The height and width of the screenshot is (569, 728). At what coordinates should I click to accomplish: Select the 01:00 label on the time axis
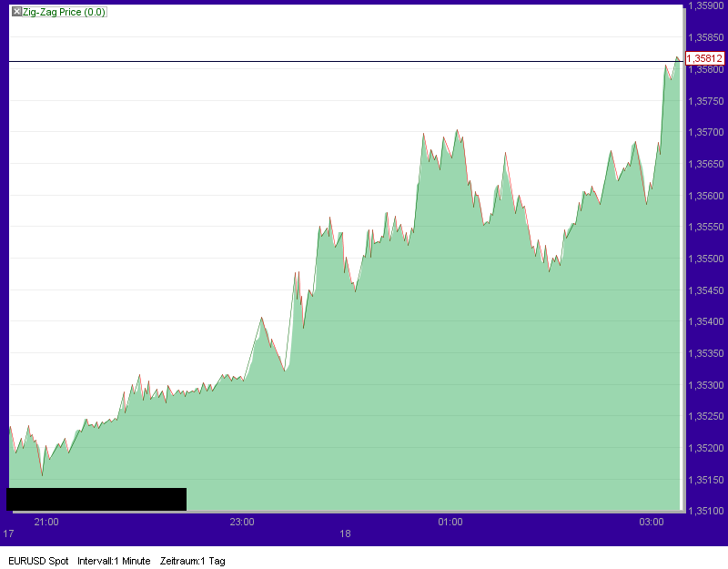click(450, 522)
